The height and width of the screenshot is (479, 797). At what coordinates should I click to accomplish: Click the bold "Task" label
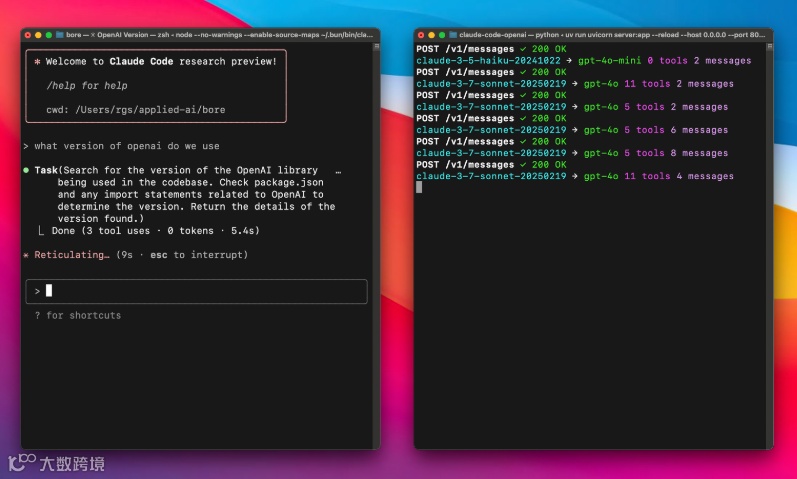pos(46,170)
